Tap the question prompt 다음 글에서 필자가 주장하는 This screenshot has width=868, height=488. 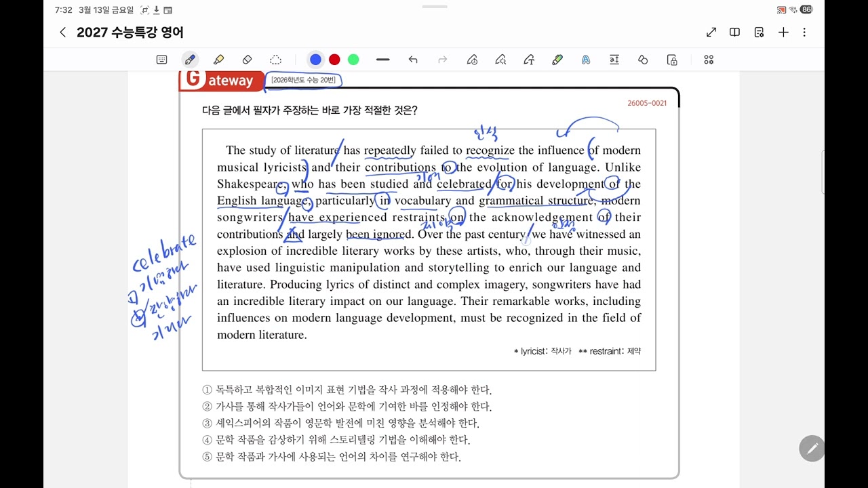coord(310,110)
